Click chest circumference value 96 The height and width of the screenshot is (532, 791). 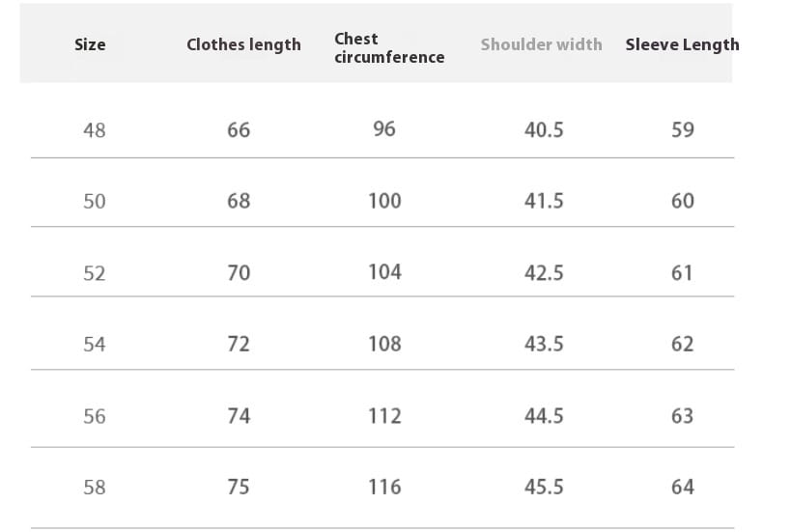point(384,129)
